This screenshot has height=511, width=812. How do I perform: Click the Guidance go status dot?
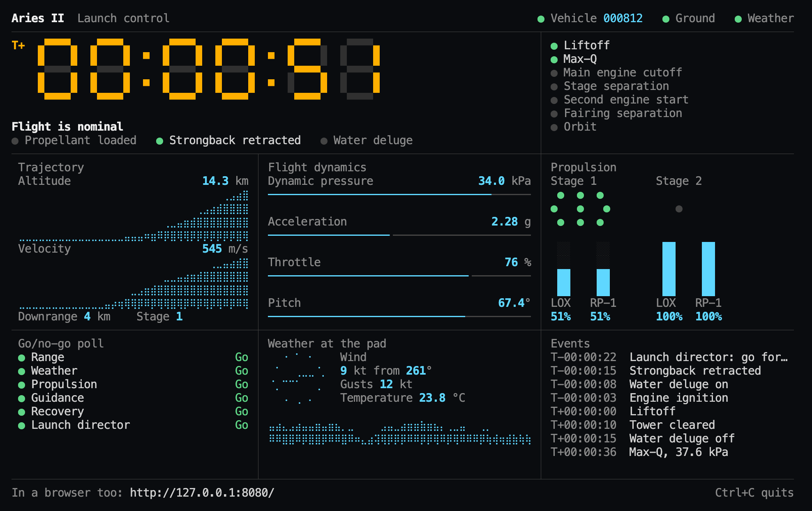[21, 398]
